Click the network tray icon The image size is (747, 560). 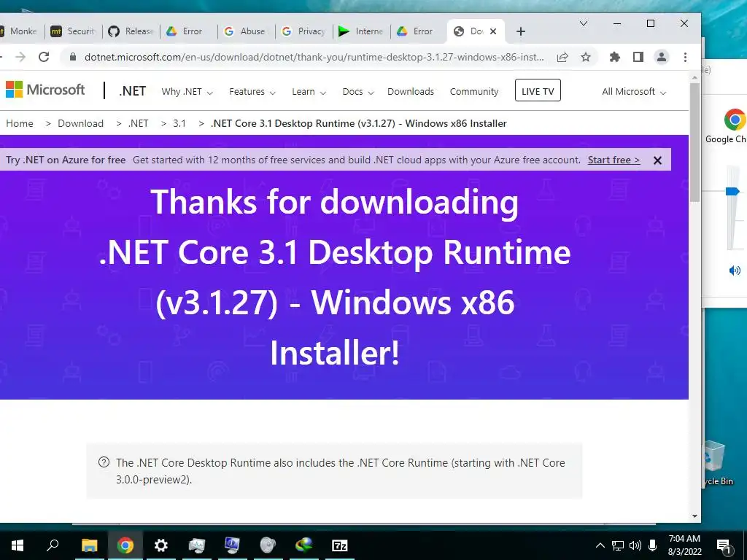coord(618,545)
